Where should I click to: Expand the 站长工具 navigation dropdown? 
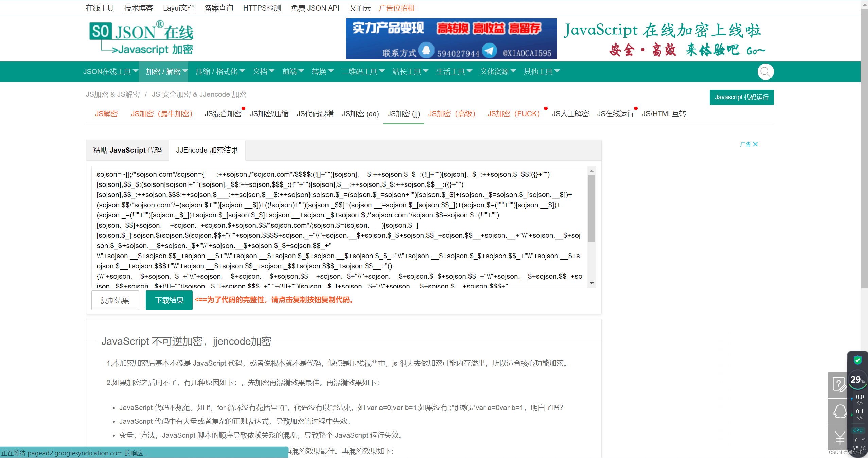pyautogui.click(x=410, y=72)
